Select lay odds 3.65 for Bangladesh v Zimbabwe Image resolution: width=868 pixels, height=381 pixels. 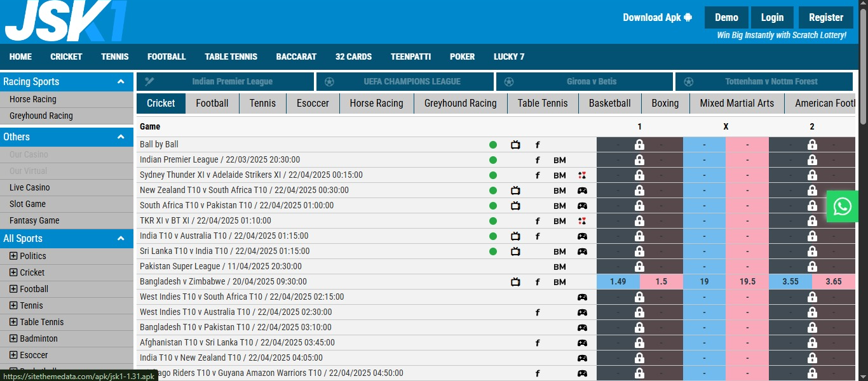point(834,282)
